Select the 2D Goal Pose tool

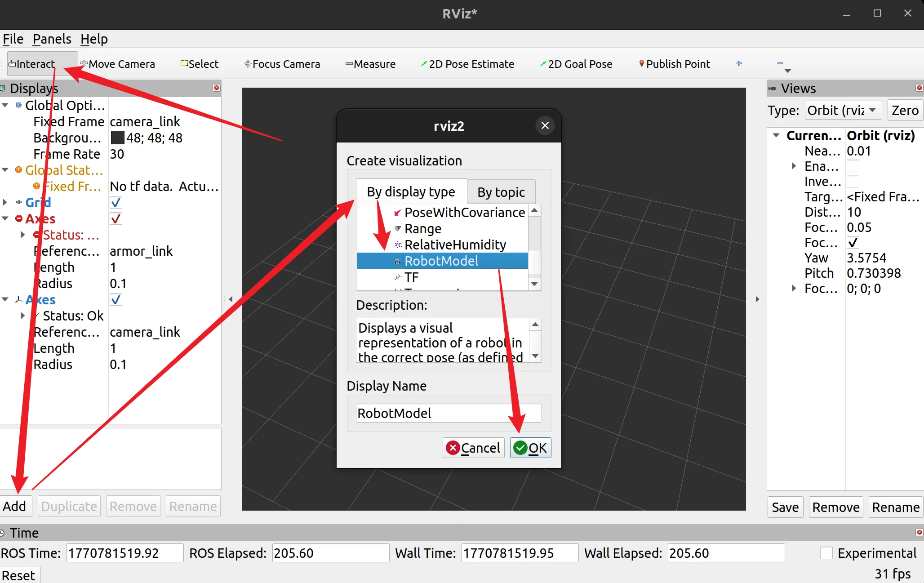(576, 64)
